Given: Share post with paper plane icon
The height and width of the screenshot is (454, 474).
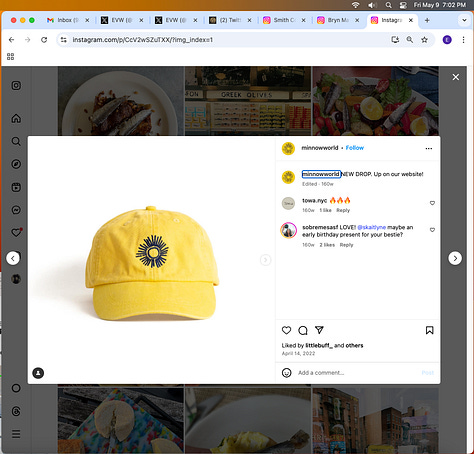Looking at the screenshot, I should click(319, 330).
